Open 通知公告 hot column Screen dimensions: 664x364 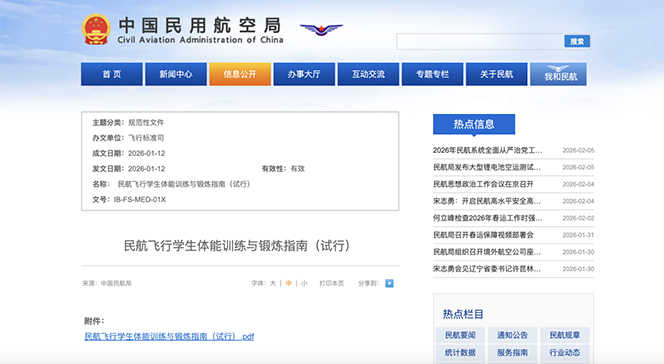tap(512, 335)
